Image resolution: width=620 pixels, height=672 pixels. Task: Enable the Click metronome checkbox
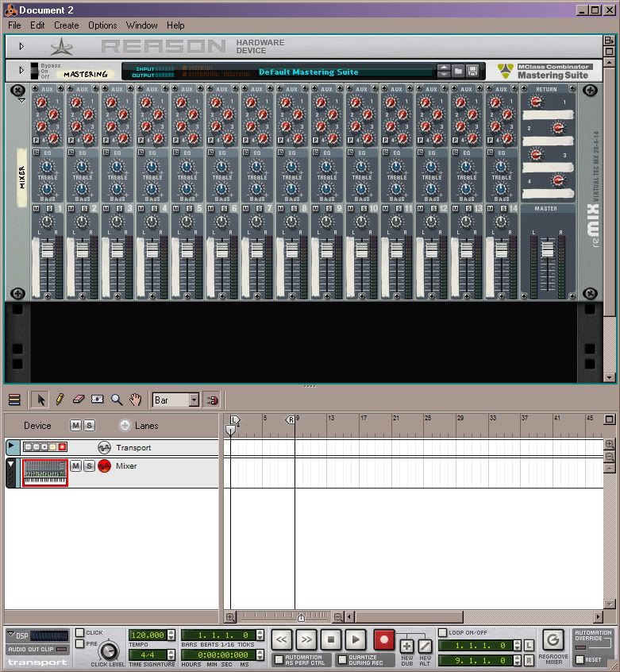[79, 632]
